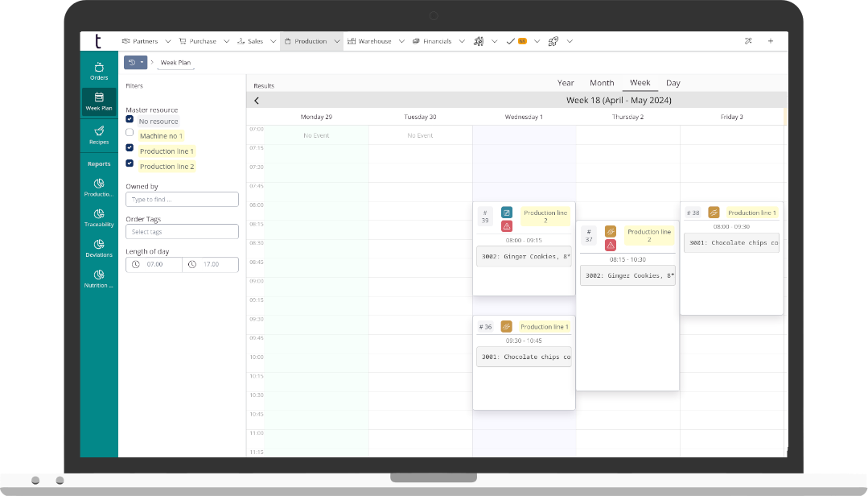Click the Week Plan breadcrumb label
The height and width of the screenshot is (496, 868).
pyautogui.click(x=176, y=62)
